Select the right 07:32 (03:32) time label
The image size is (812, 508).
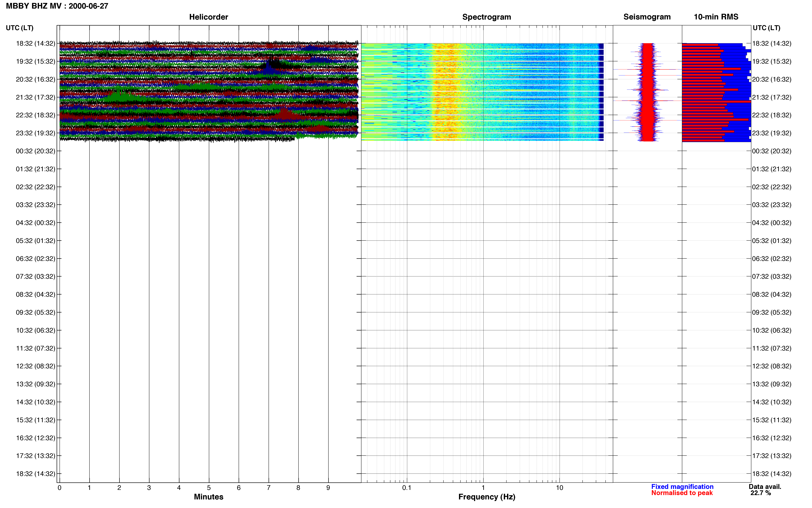[772, 277]
